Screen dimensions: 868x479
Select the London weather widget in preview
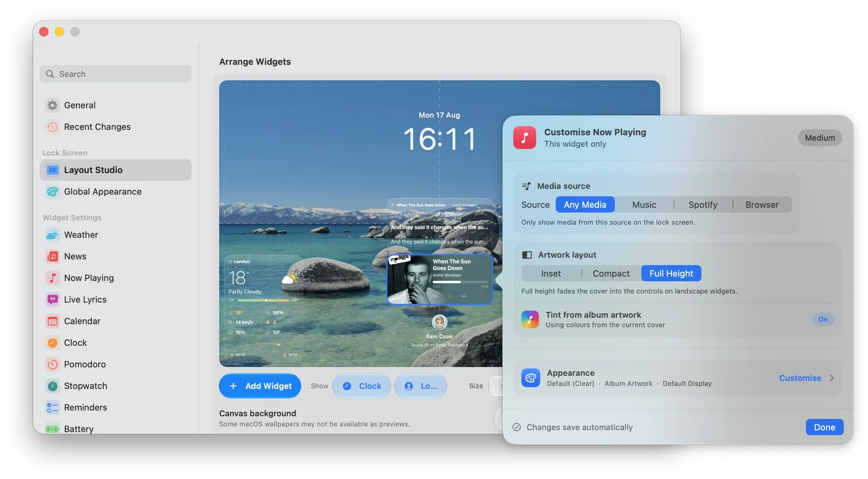263,308
